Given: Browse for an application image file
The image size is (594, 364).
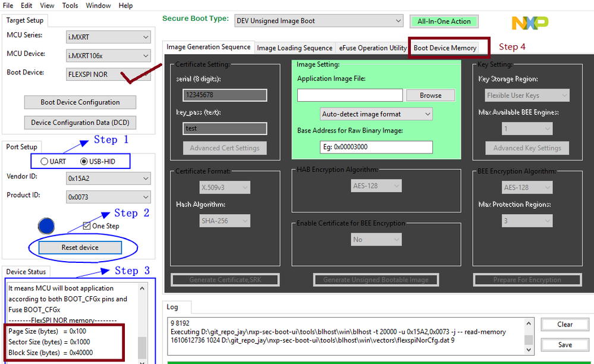Looking at the screenshot, I should point(430,95).
